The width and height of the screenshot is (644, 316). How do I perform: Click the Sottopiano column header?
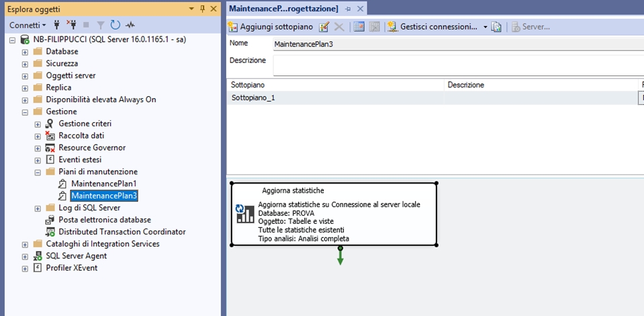tap(335, 85)
